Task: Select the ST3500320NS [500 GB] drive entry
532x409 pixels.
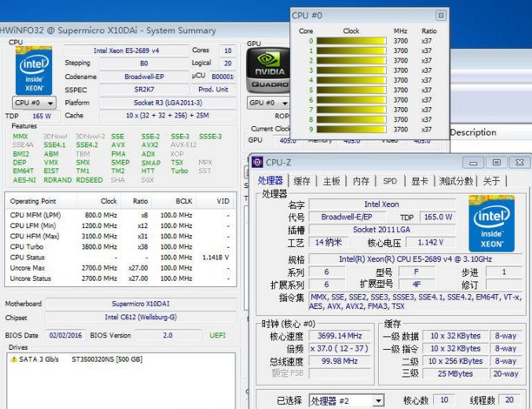Action: point(107,359)
